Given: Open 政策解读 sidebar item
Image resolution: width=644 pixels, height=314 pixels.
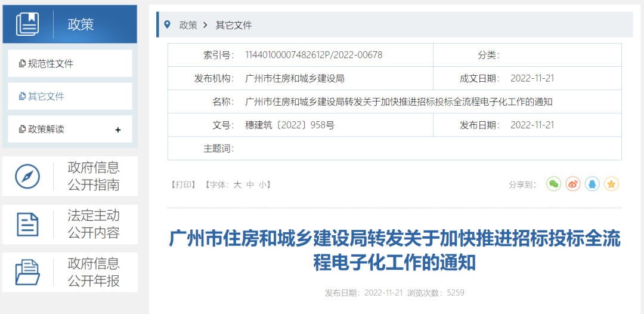Looking at the screenshot, I should click(70, 129).
